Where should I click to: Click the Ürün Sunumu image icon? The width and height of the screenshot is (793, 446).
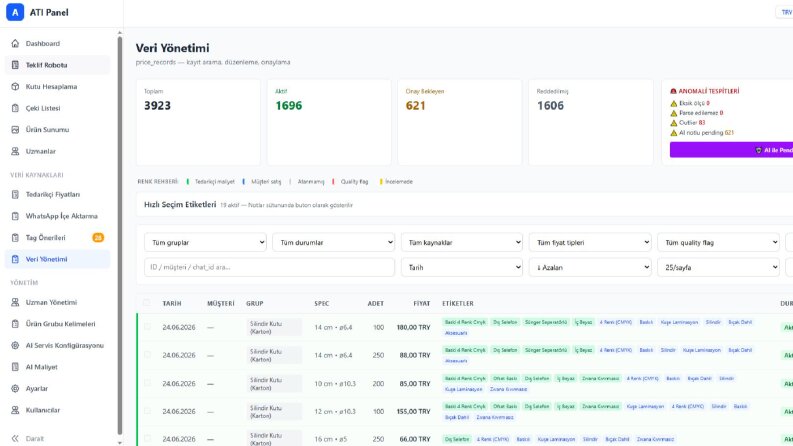15,129
